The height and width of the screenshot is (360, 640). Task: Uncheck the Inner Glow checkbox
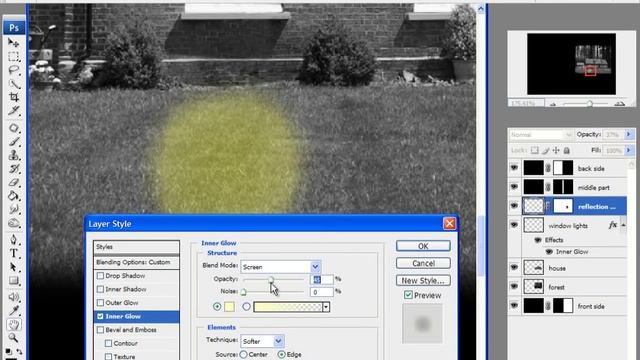click(100, 316)
